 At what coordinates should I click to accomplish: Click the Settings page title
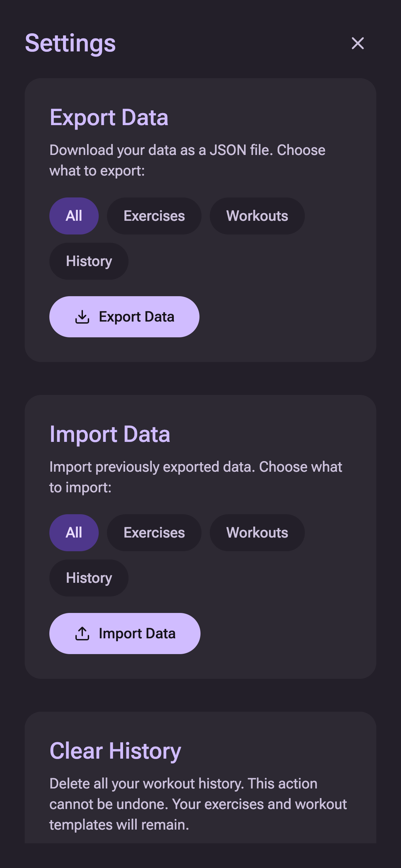(71, 44)
